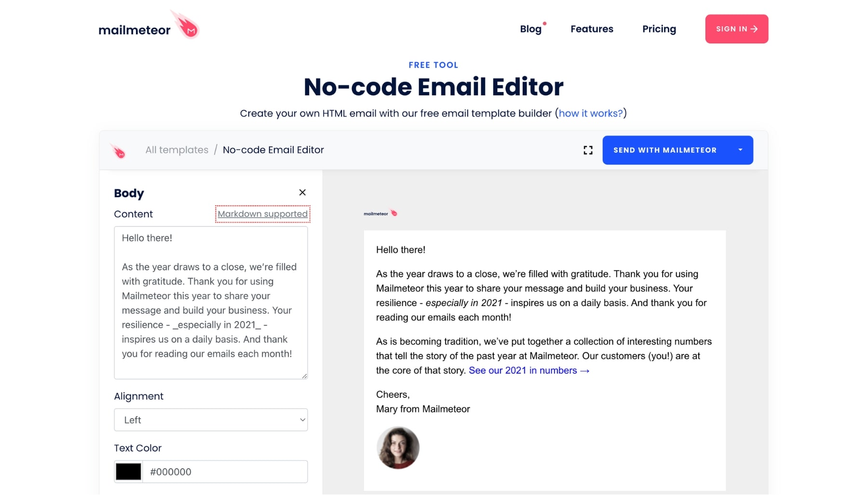Open the 'how it works?' link
This screenshot has height=495, width=868.
pyautogui.click(x=591, y=113)
